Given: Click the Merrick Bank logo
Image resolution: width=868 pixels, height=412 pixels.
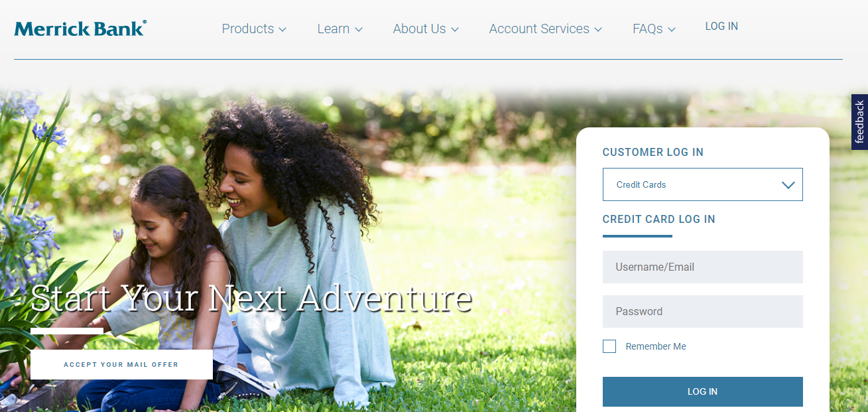Looking at the screenshot, I should 80,29.
